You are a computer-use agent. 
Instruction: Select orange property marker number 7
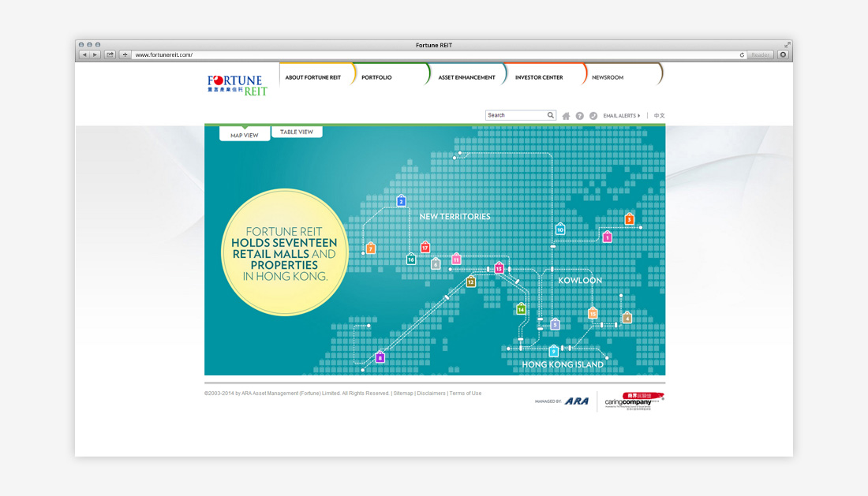(370, 248)
